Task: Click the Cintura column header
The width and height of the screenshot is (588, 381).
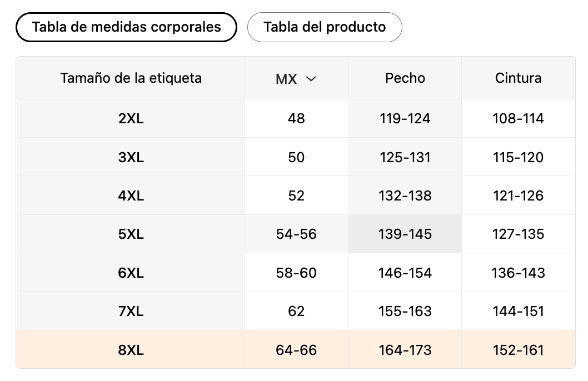Action: [x=518, y=78]
